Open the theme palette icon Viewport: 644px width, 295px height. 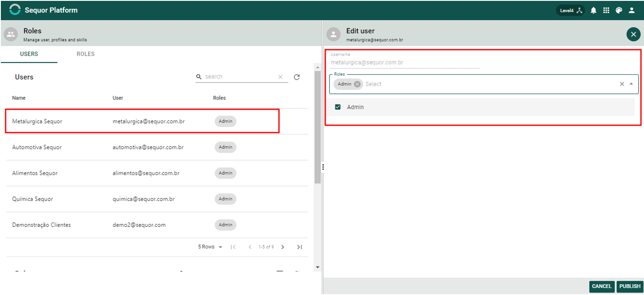[619, 10]
